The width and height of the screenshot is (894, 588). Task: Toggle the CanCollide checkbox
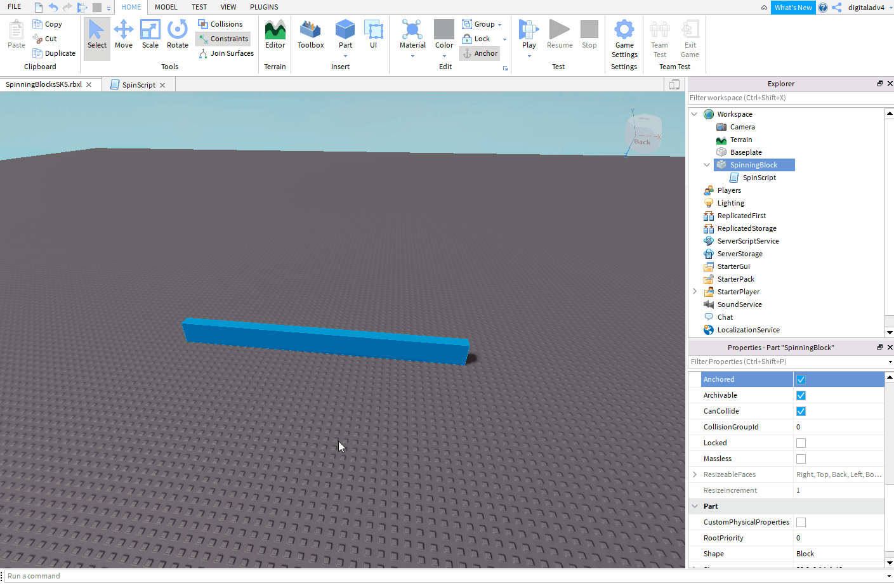(801, 411)
